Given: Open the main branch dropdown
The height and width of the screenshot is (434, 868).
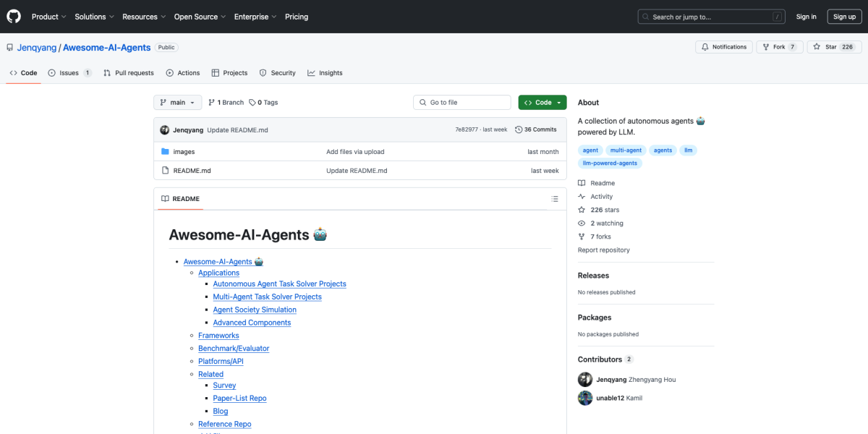Looking at the screenshot, I should coord(177,103).
